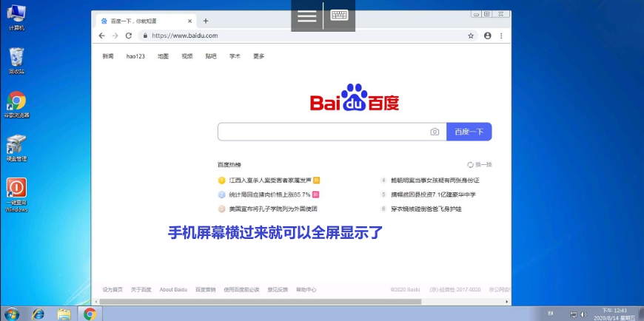
Task: Open the 地图 nav link
Action: [163, 56]
